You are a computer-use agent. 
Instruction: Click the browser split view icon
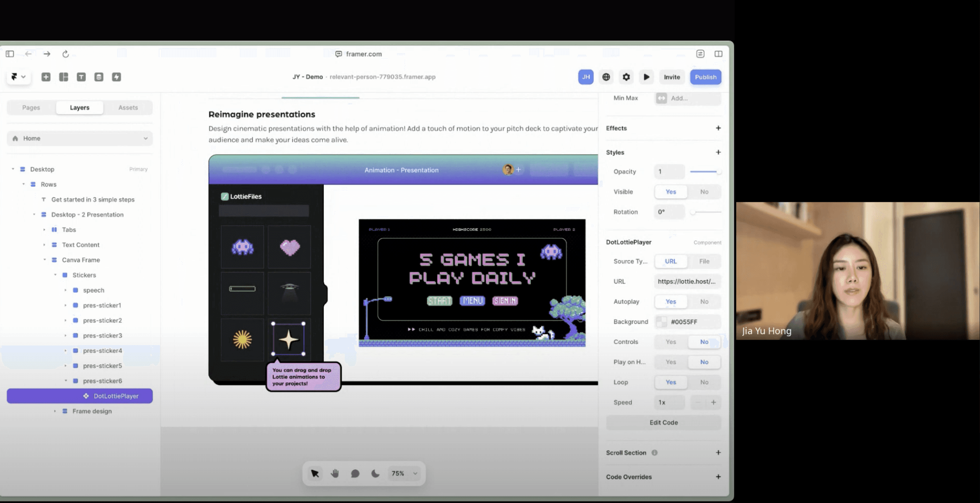pyautogui.click(x=718, y=54)
